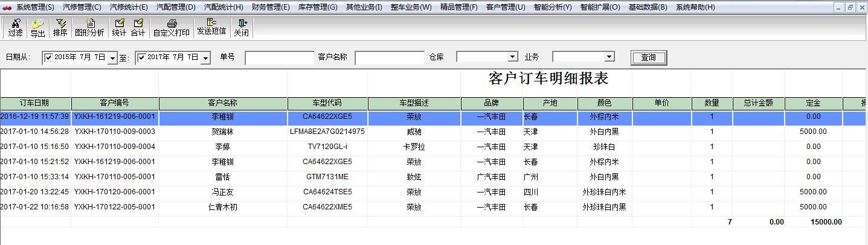
Task: Uncheck the start date checkbox
Action: (x=49, y=57)
